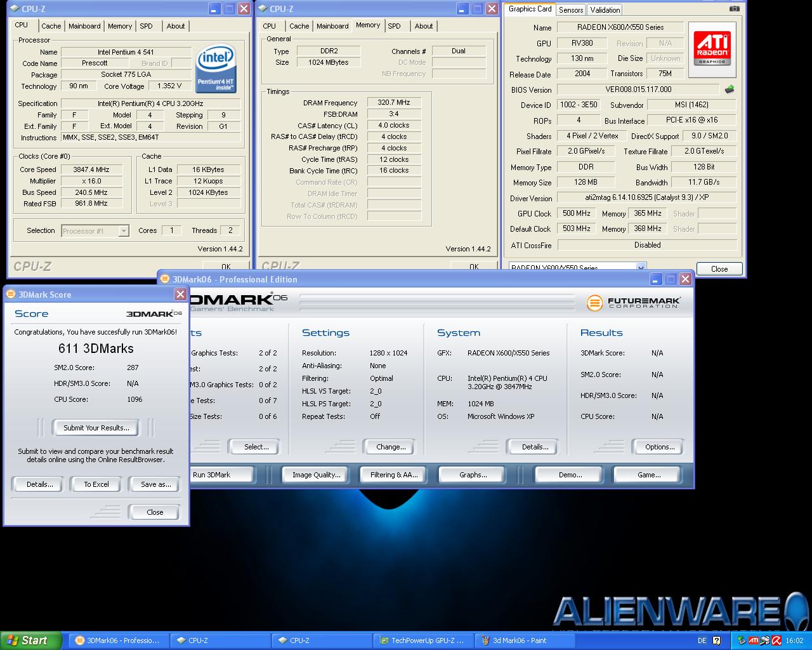Click Save as button in score window
This screenshot has height=650, width=812.
pos(155,484)
